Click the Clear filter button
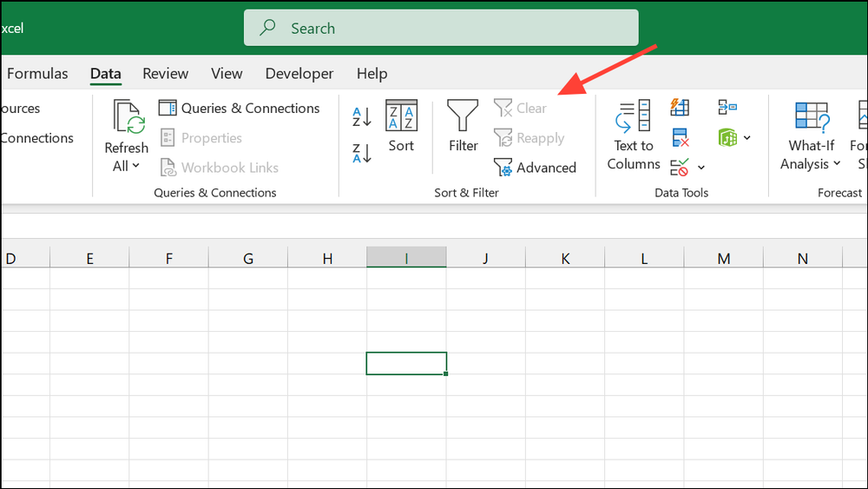868x489 pixels. (x=520, y=108)
